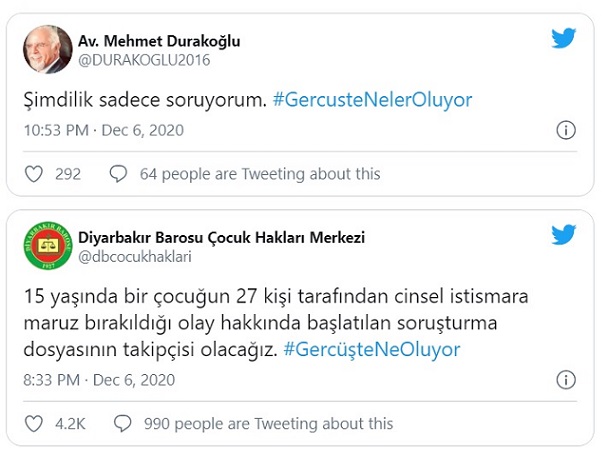The width and height of the screenshot is (608, 454).
Task: Click Twitter bird icon on Durakoğlu tweet
Action: pyautogui.click(x=564, y=39)
